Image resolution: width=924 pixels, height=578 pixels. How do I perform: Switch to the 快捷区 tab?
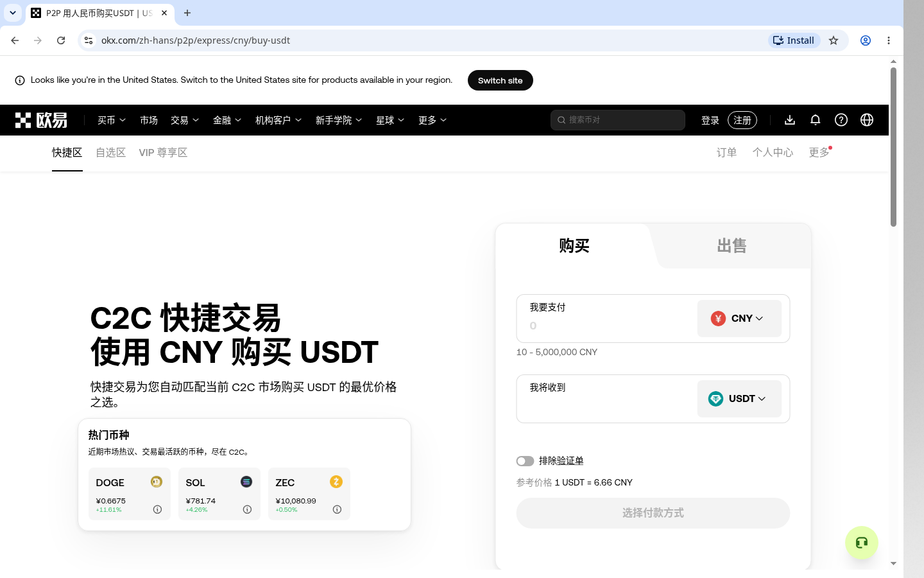point(67,153)
